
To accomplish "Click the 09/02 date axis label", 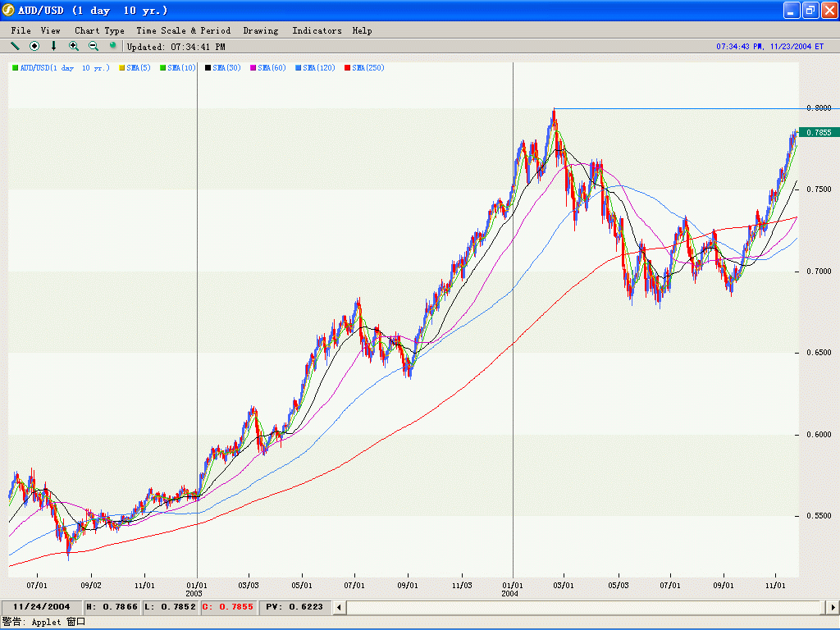I will 91,586.
